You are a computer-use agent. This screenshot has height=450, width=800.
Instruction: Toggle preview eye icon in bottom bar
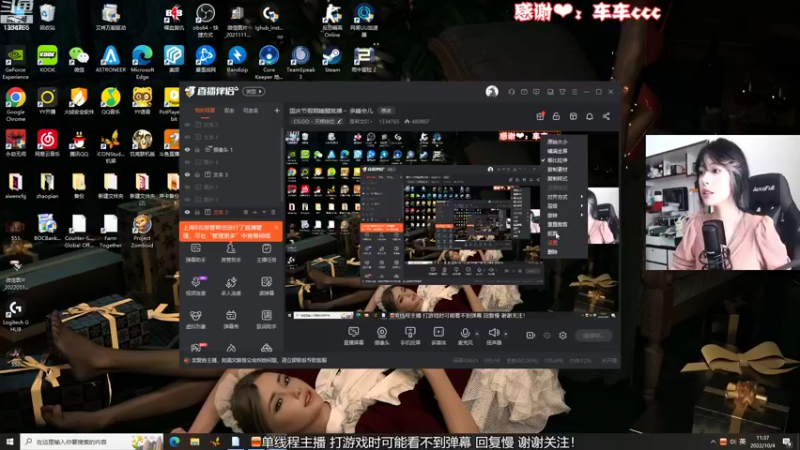[547, 335]
